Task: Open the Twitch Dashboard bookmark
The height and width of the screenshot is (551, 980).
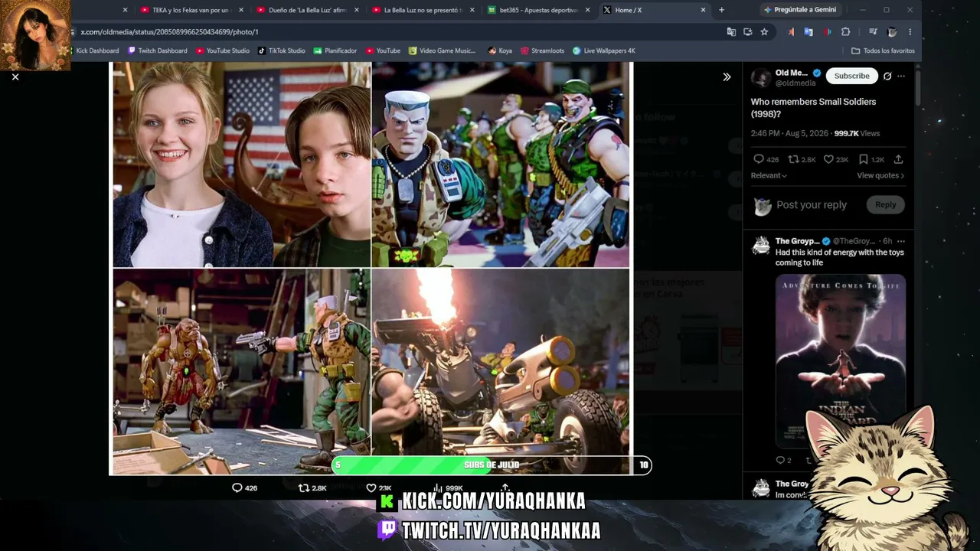Action: (157, 51)
